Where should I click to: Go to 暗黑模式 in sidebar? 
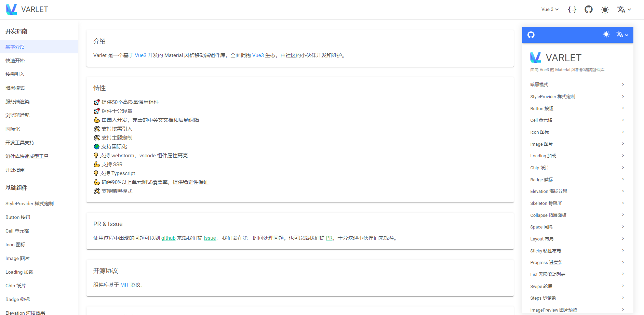39,88
